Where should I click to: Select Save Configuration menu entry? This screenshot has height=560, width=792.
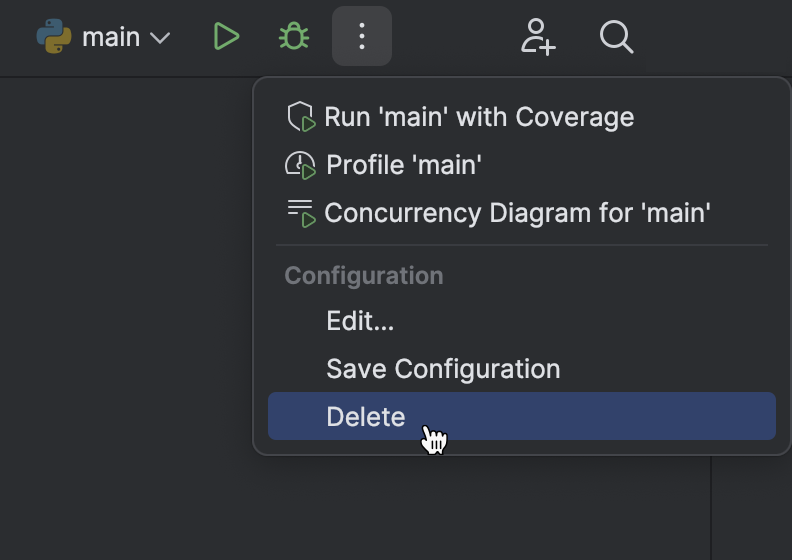[x=443, y=369]
